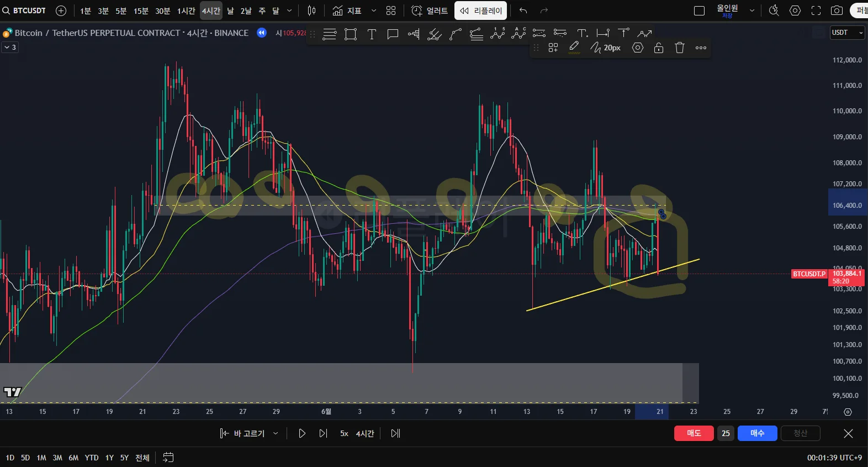Image resolution: width=868 pixels, height=467 pixels.
Task: Toggle the 리플레이 bar replay mode
Action: coord(481,11)
